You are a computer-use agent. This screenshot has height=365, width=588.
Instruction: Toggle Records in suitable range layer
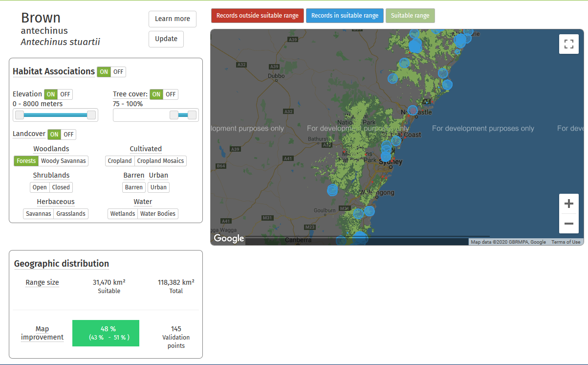coord(345,16)
